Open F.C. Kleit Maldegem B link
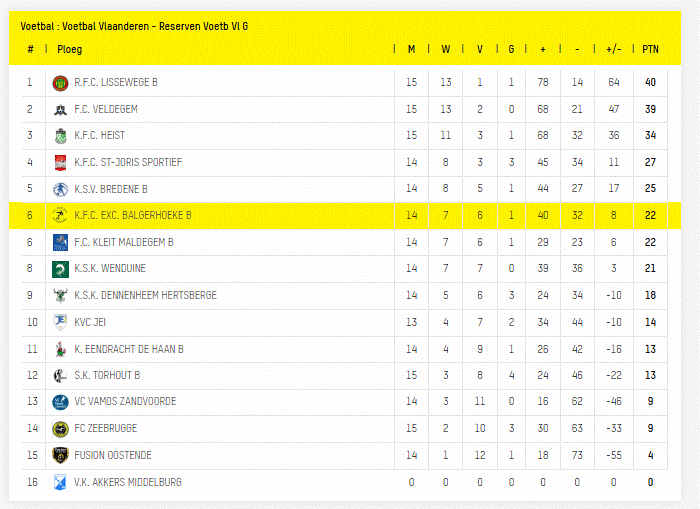The height and width of the screenshot is (509, 700). 123,242
